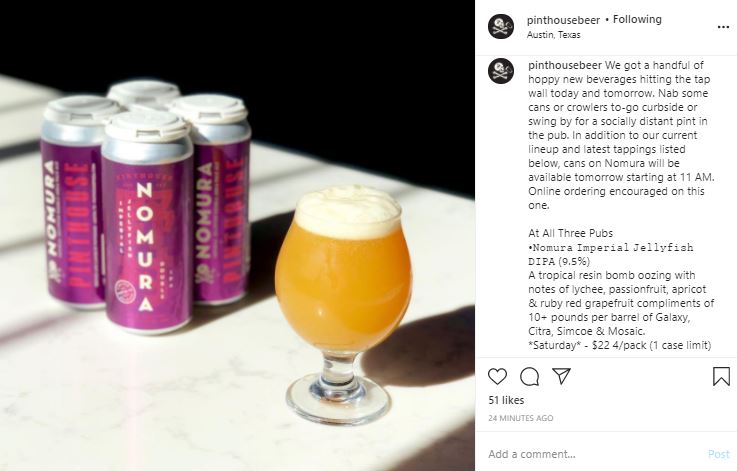This screenshot has width=737, height=471.
Task: Select the Nomura beer cans photo
Action: coord(237,236)
